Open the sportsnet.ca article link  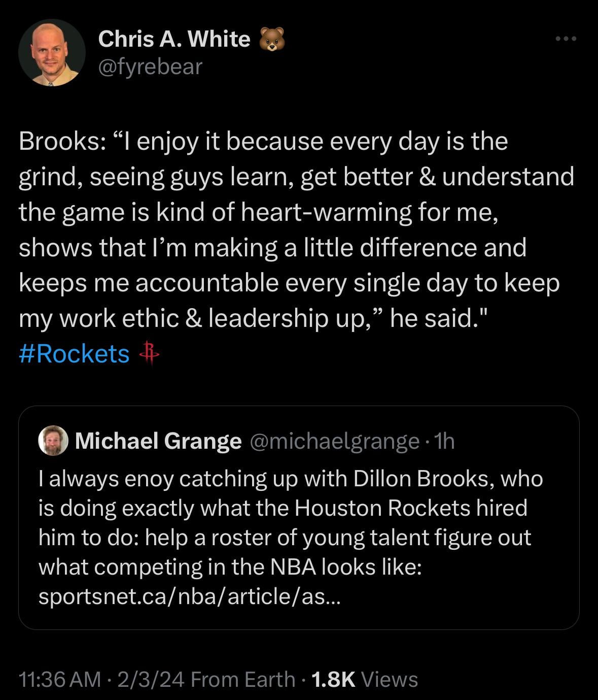(190, 596)
